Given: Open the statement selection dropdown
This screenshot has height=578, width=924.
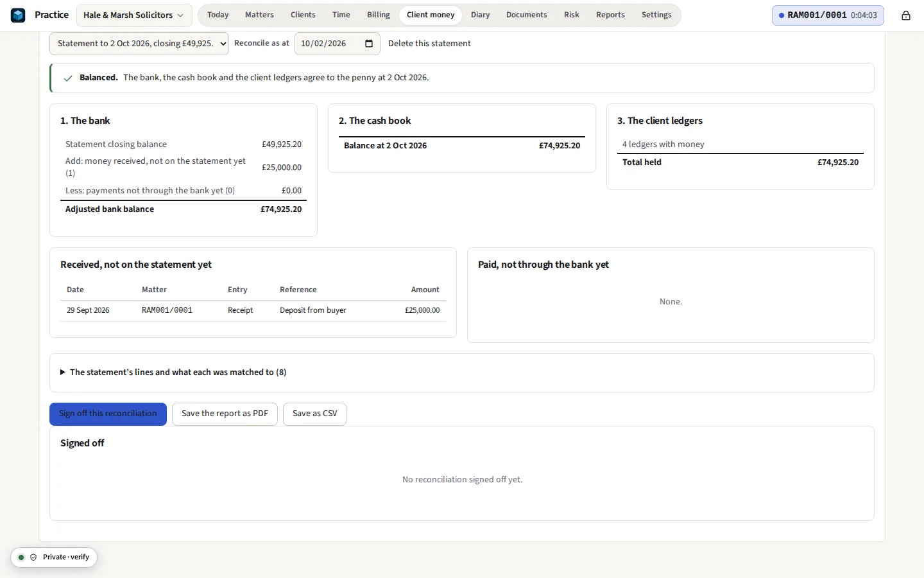Looking at the screenshot, I should pos(139,44).
